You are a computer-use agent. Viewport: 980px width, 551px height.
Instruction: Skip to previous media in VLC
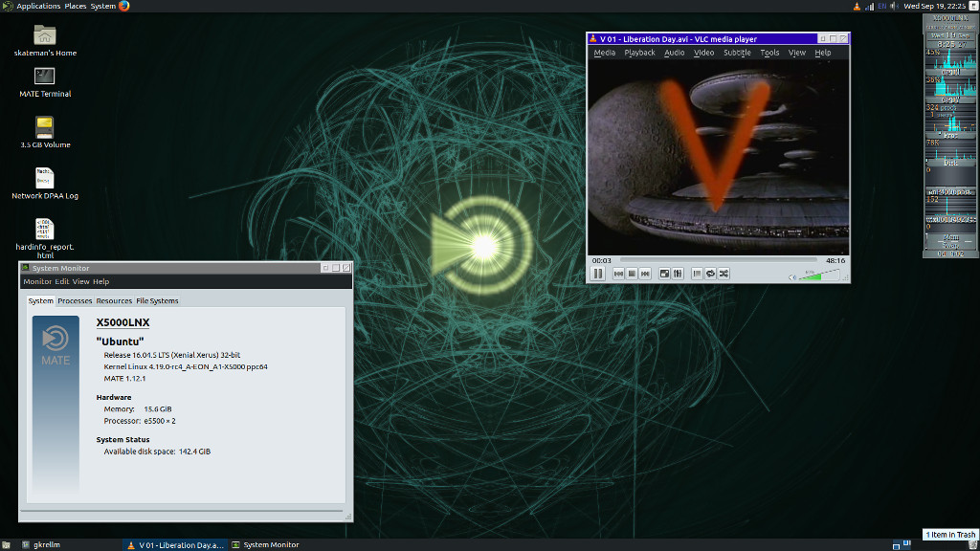(618, 274)
